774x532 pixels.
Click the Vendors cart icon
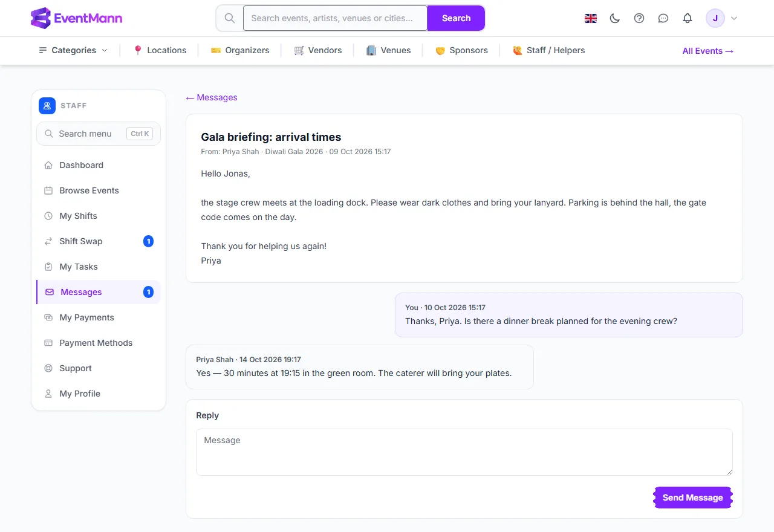click(299, 50)
